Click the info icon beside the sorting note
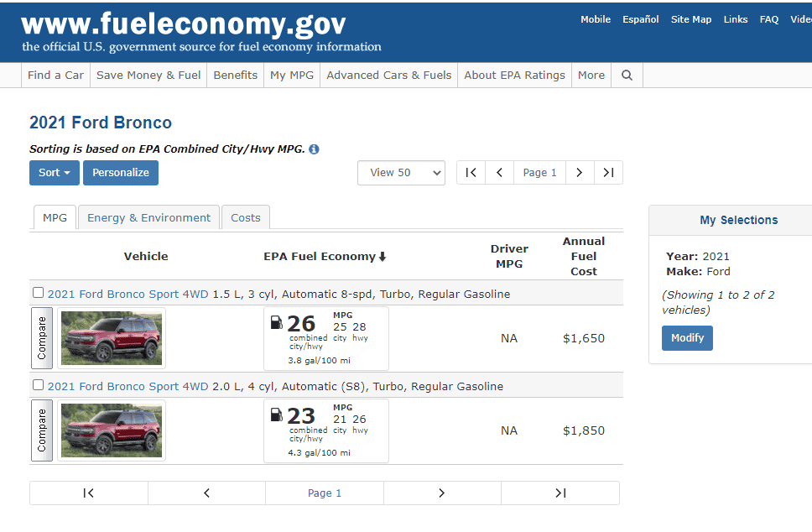Image resolution: width=812 pixels, height=532 pixels. click(x=314, y=149)
